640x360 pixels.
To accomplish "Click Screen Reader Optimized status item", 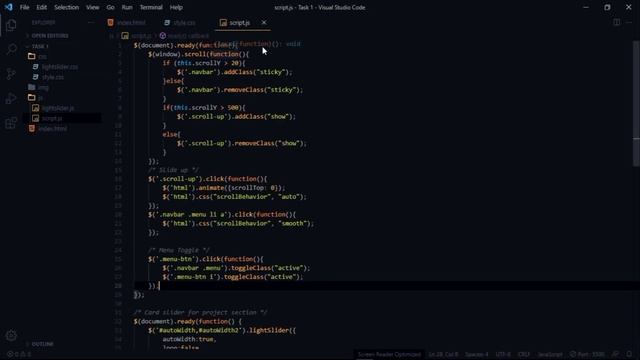I will pyautogui.click(x=389, y=354).
